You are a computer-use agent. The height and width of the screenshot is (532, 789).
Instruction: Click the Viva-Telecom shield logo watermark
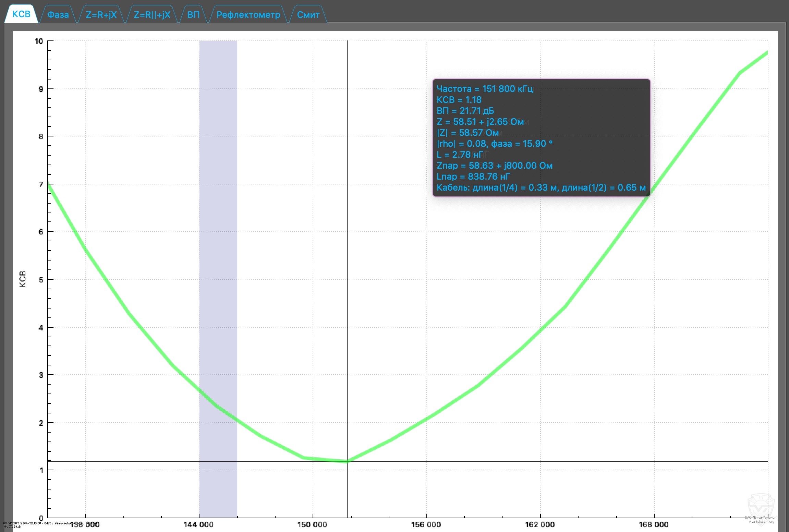click(x=761, y=505)
